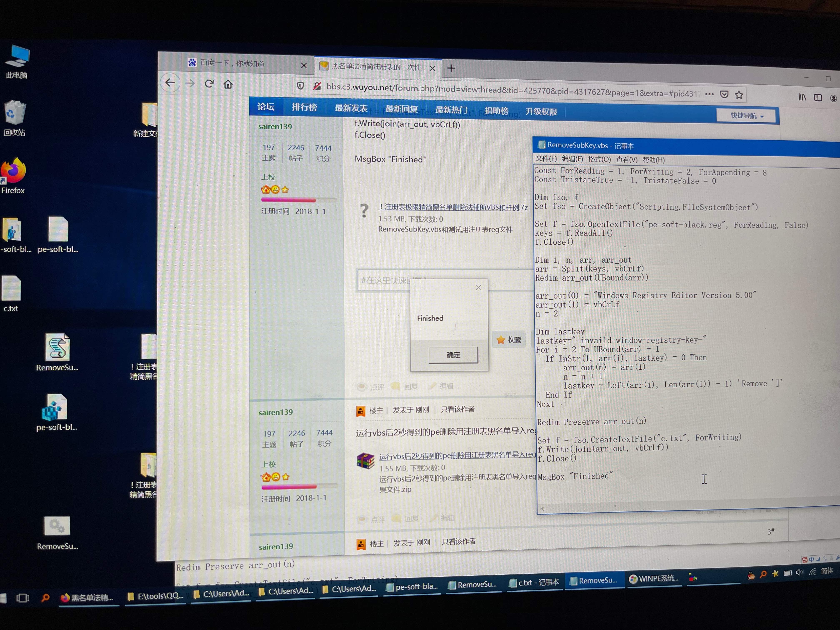840x630 pixels.
Task: Open the 帮助(H) menu in Notepad
Action: click(654, 160)
